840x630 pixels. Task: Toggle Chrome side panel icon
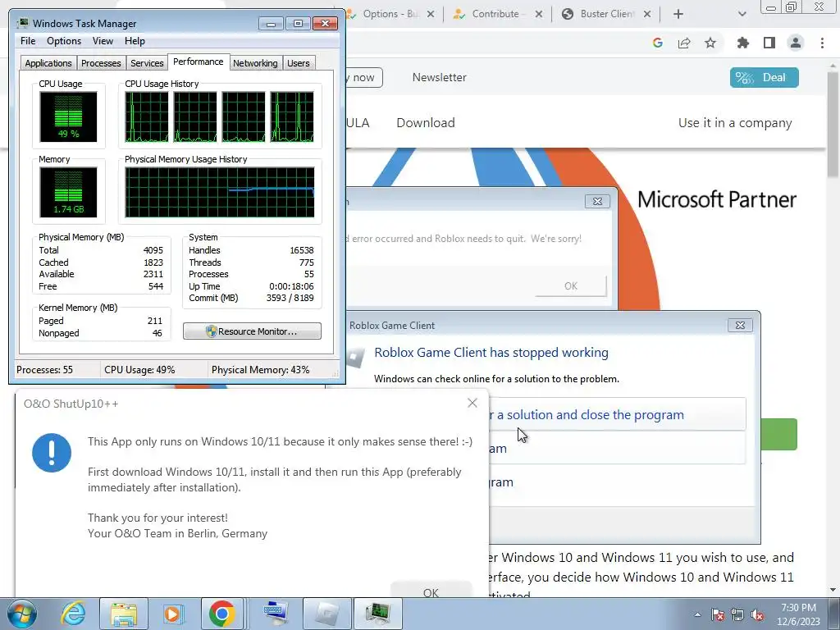pos(769,43)
